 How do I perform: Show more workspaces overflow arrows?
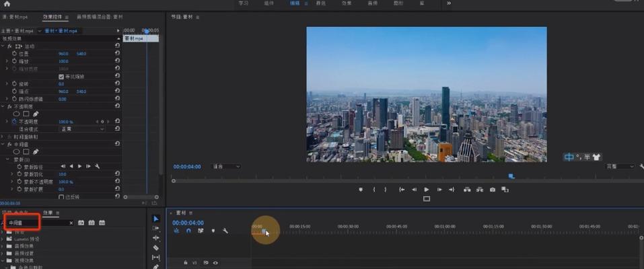pos(449,3)
